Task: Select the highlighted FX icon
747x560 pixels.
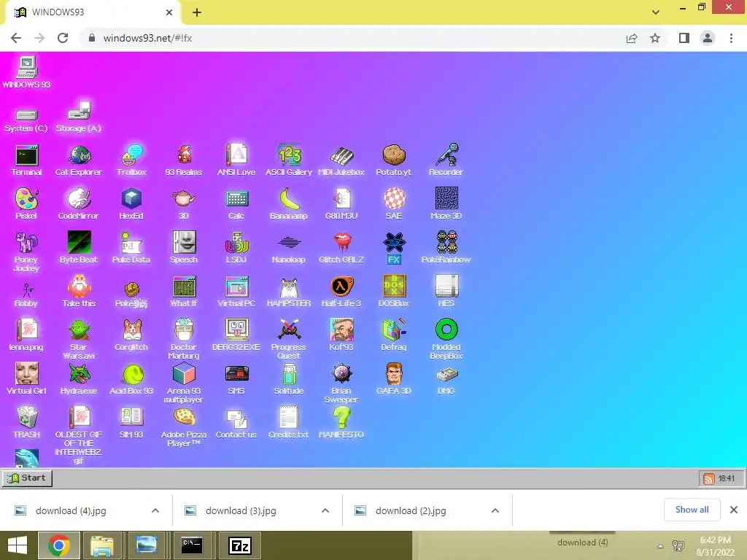Action: click(394, 248)
